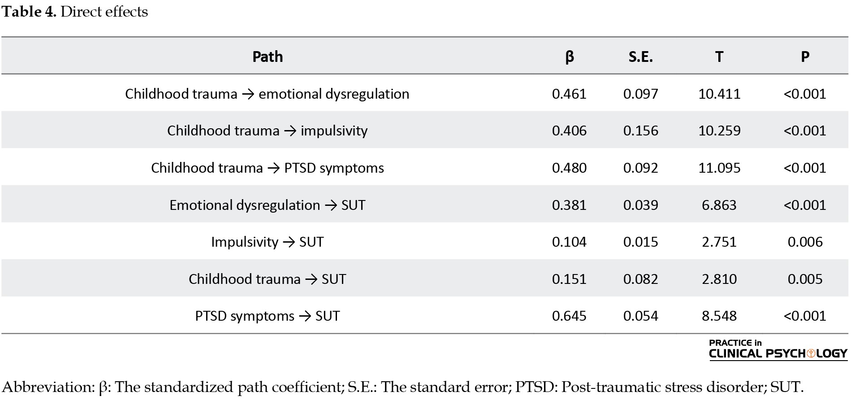Image resolution: width=868 pixels, height=405 pixels.
Task: Click the Table 4 Direct effects title
Action: [75, 12]
